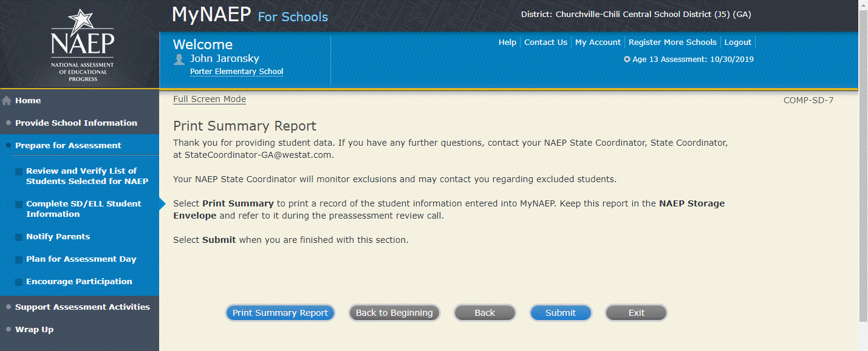Screen dimensions: 868x351
Task: Open the Home menu item
Action: (x=28, y=101)
